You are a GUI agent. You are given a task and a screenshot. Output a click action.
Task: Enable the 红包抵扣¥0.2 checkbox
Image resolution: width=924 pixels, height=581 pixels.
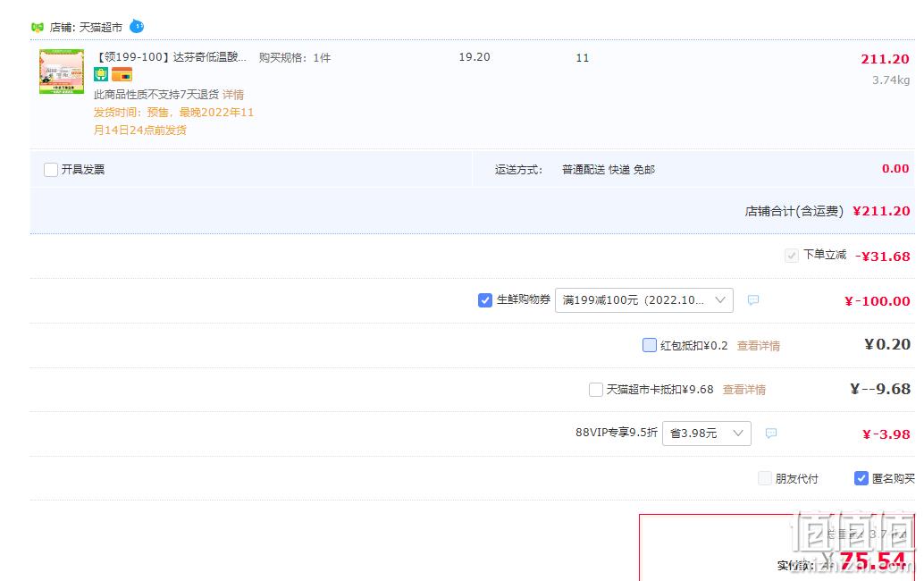click(x=650, y=345)
